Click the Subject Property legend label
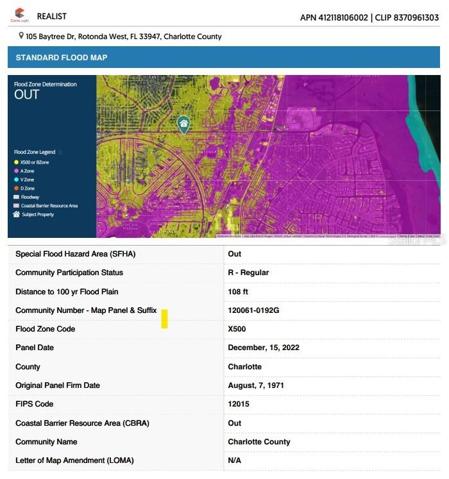 coord(38,214)
